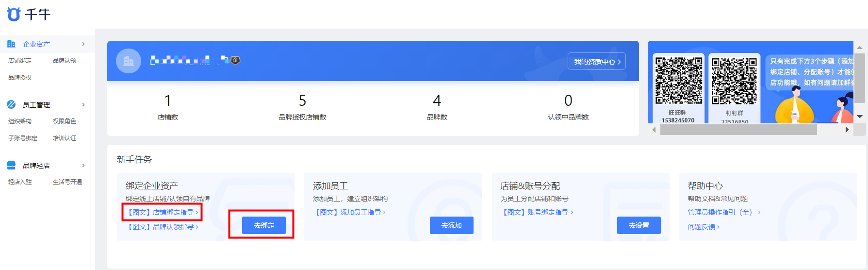Open the 账号绑定指导 guide link
The width and height of the screenshot is (868, 270).
pyautogui.click(x=537, y=212)
